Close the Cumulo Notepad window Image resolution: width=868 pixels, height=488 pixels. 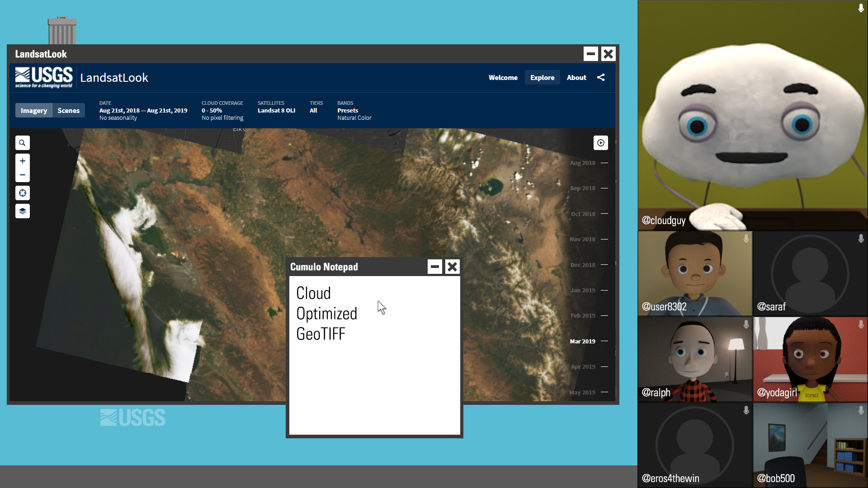coord(452,267)
